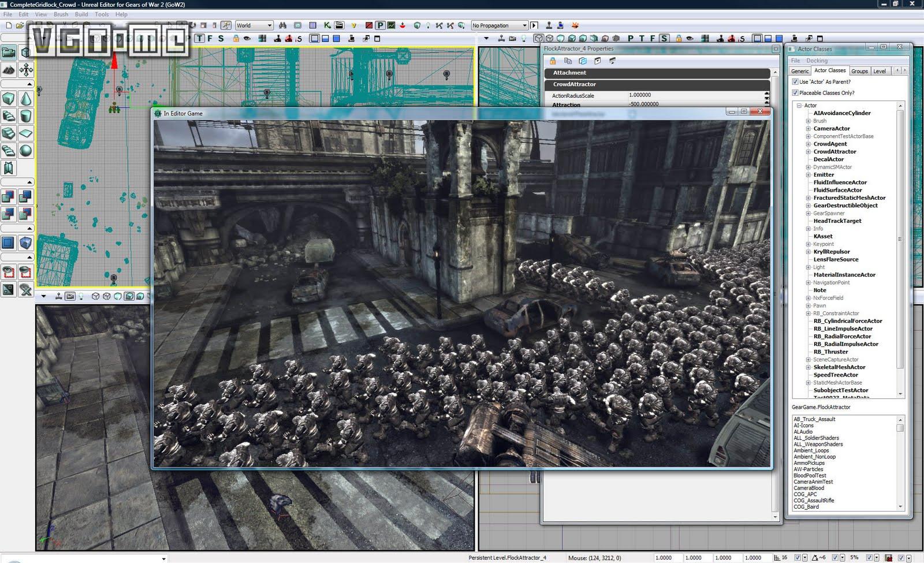The width and height of the screenshot is (924, 563).
Task: Uncheck 'Placeable Classes Only?' option
Action: tap(795, 92)
